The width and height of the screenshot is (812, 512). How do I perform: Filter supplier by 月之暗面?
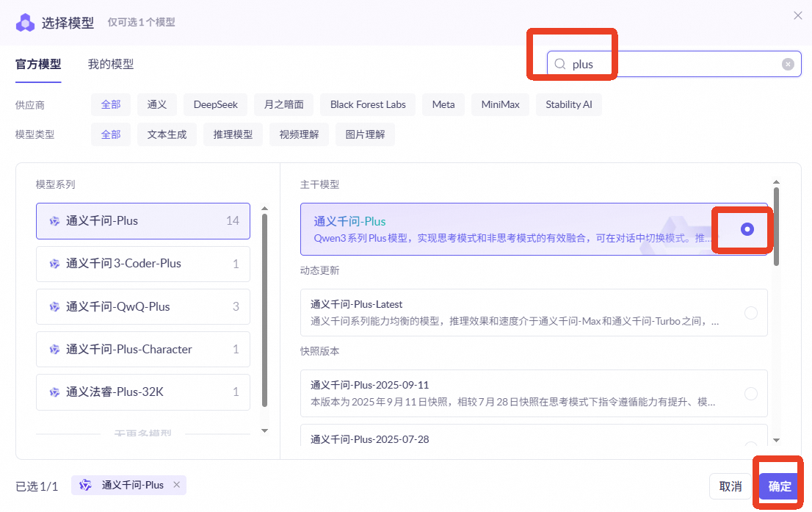point(284,105)
